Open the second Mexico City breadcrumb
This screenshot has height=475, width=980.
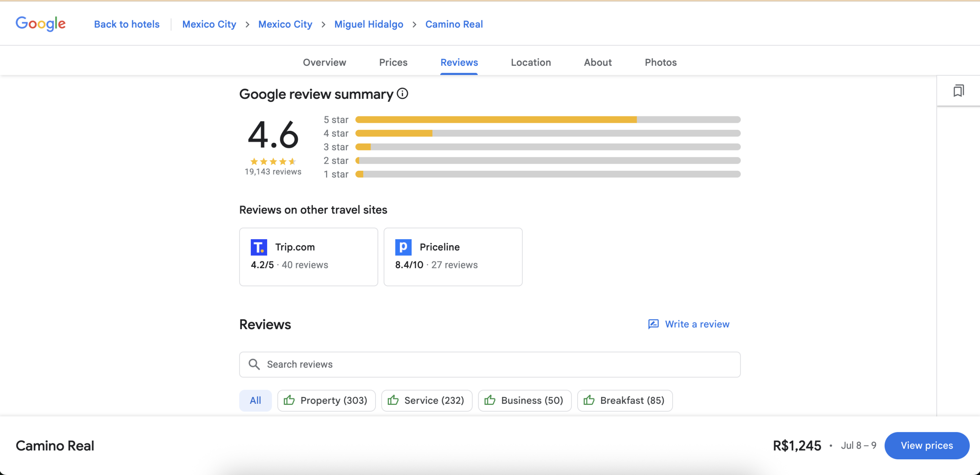pyautogui.click(x=285, y=24)
